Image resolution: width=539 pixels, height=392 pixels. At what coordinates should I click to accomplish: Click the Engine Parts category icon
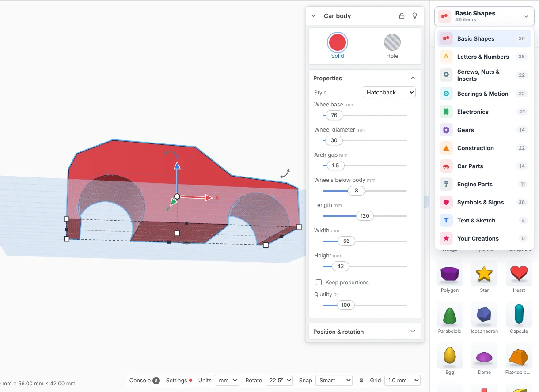tap(446, 184)
